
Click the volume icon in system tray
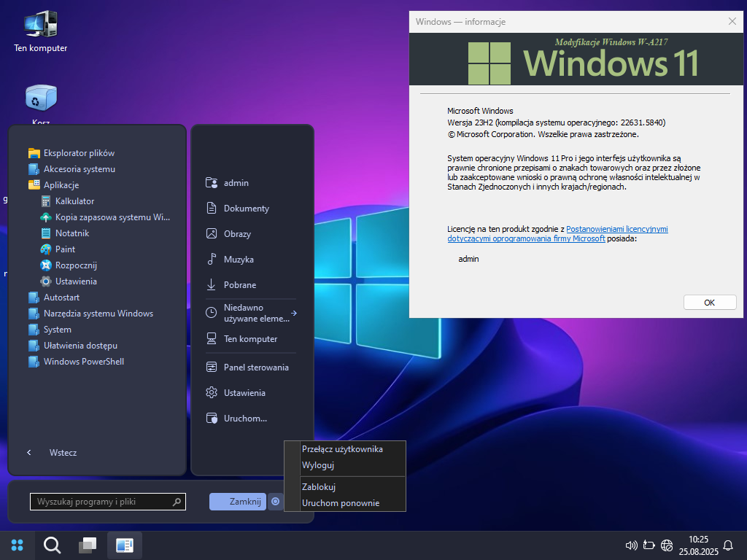[x=632, y=545]
